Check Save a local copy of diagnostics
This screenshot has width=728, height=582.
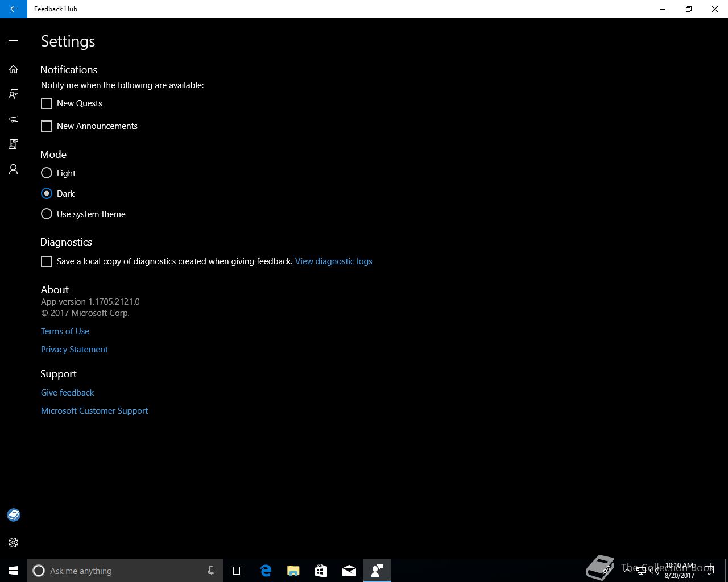(x=47, y=261)
